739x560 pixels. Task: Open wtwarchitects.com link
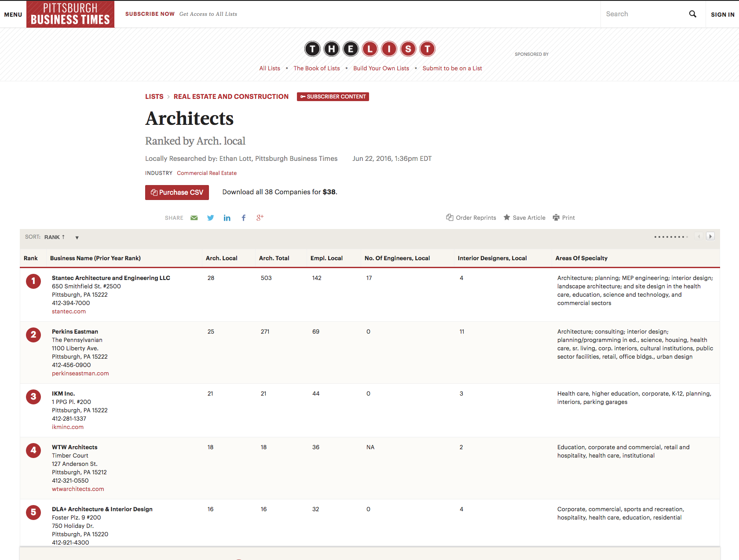click(78, 489)
